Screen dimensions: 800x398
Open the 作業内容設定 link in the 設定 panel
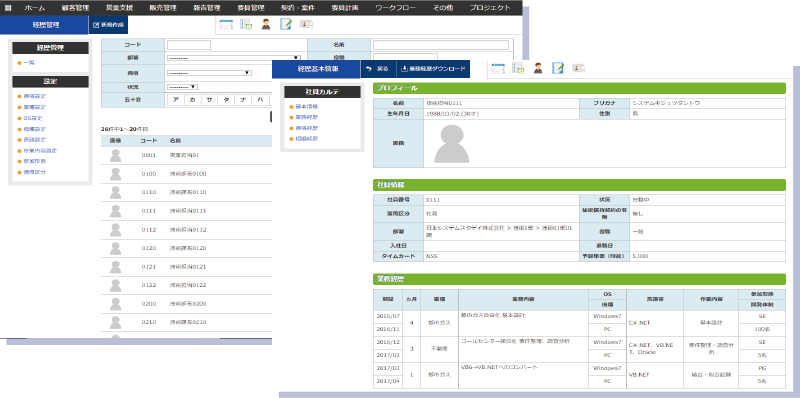tap(40, 151)
